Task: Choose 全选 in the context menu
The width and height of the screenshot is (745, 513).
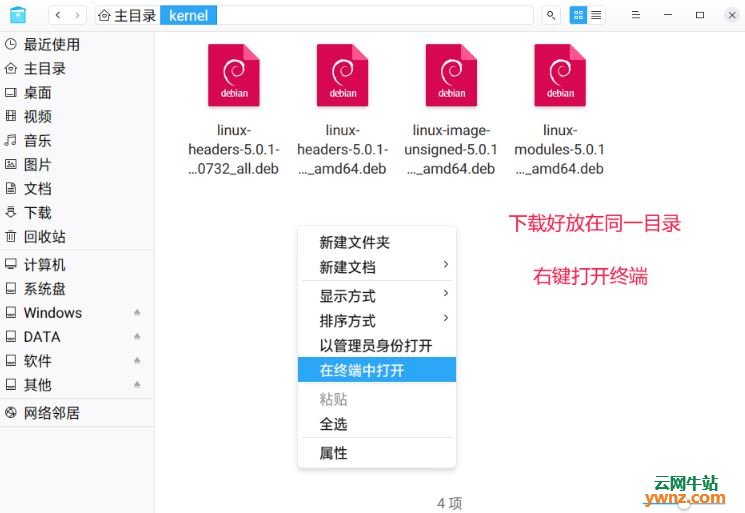Action: point(377,424)
